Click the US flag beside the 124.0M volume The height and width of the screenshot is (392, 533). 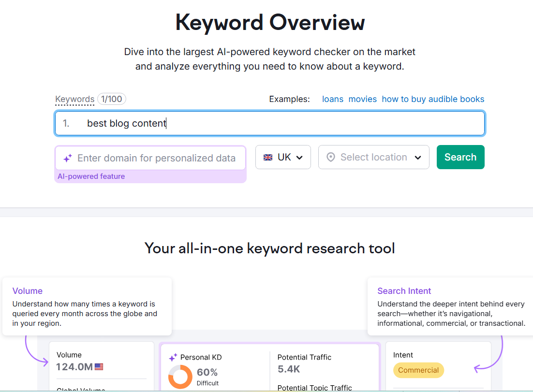(x=99, y=367)
